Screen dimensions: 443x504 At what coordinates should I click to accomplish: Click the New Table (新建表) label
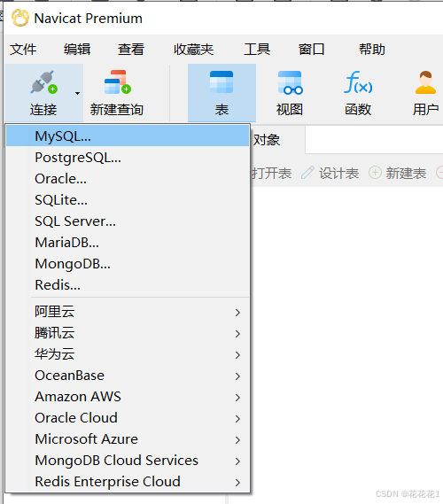(x=406, y=174)
